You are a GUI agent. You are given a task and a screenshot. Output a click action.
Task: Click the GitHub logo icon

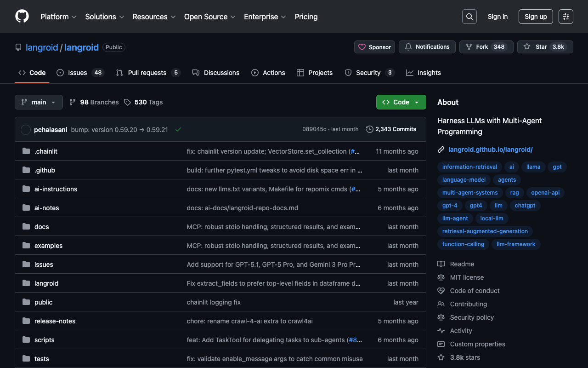coord(22,17)
